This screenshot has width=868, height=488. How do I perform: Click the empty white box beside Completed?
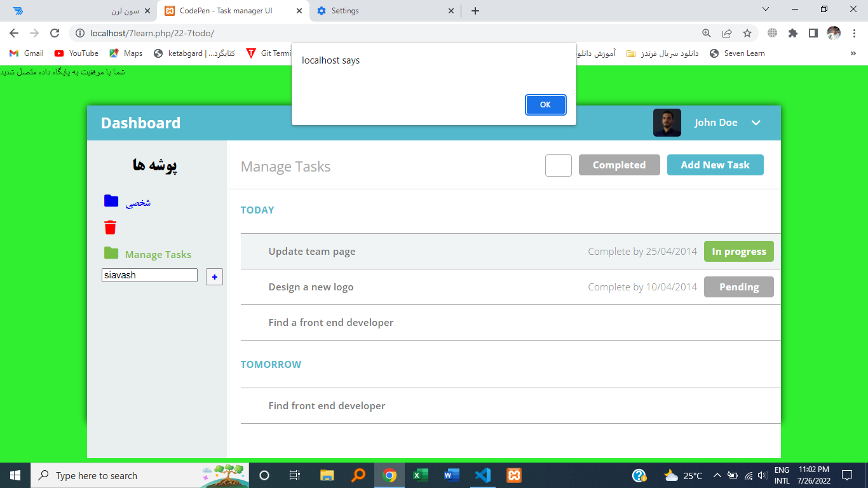[x=559, y=166]
